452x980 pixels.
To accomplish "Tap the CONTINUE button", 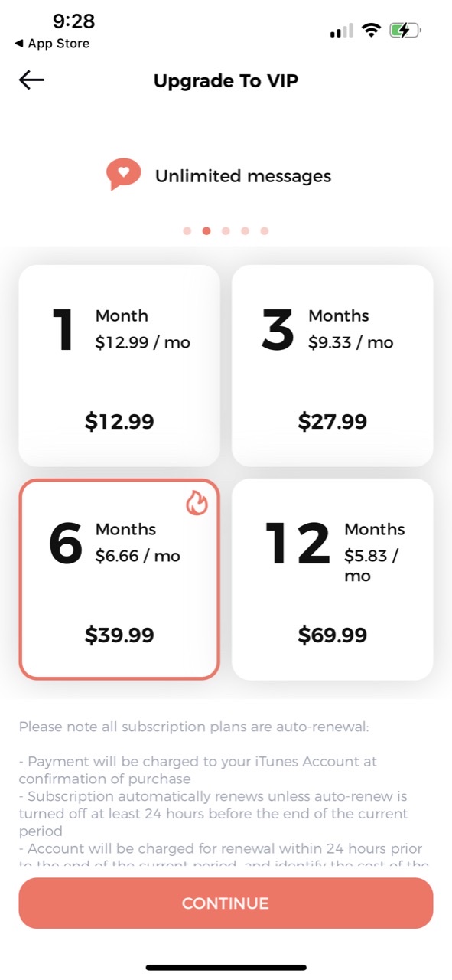I will click(x=226, y=903).
